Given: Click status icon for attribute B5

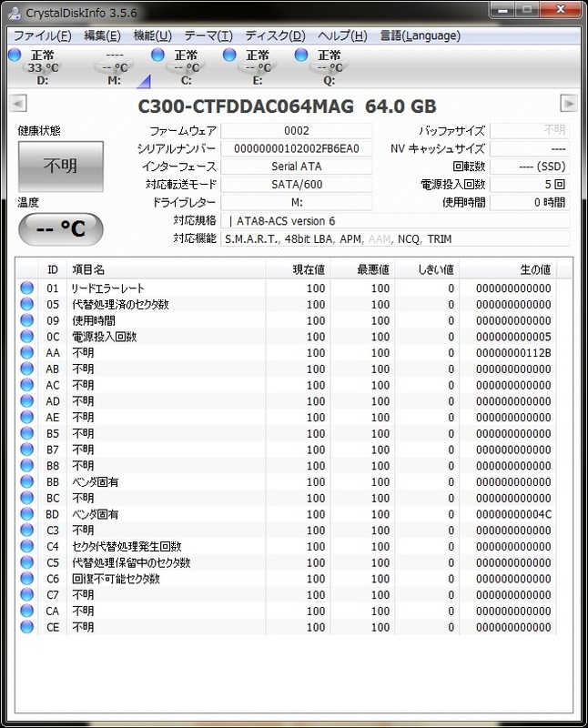Looking at the screenshot, I should point(27,433).
